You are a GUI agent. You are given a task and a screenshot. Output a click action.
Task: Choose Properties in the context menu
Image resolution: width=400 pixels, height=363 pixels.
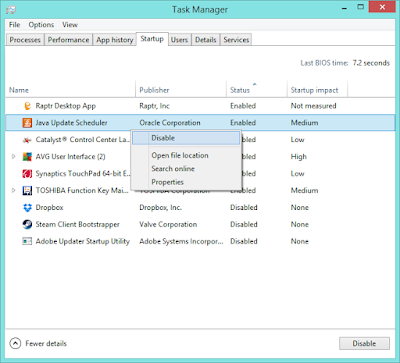[x=186, y=182]
